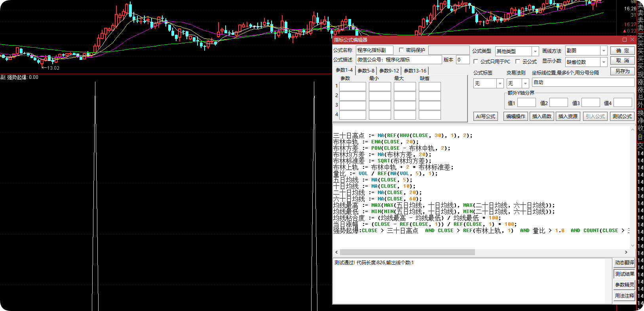Focus the 公式名称 field containing 程序化指标副

point(374,50)
